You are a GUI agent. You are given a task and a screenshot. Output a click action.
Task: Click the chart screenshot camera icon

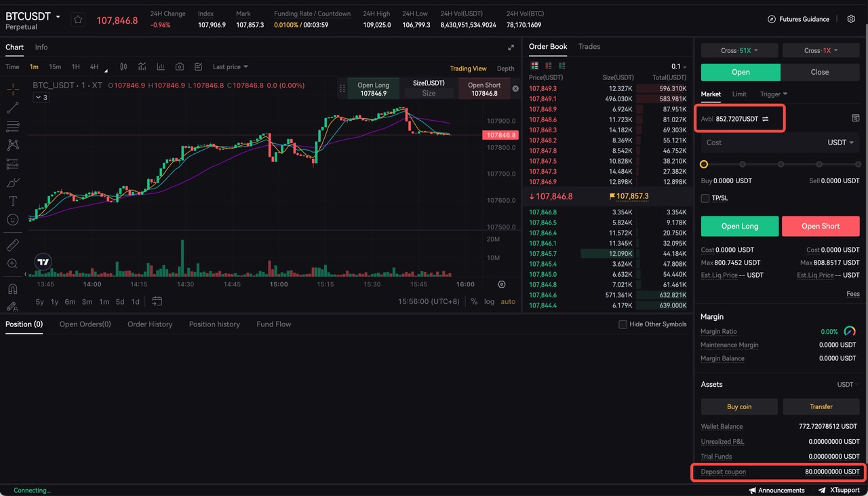[x=180, y=67]
